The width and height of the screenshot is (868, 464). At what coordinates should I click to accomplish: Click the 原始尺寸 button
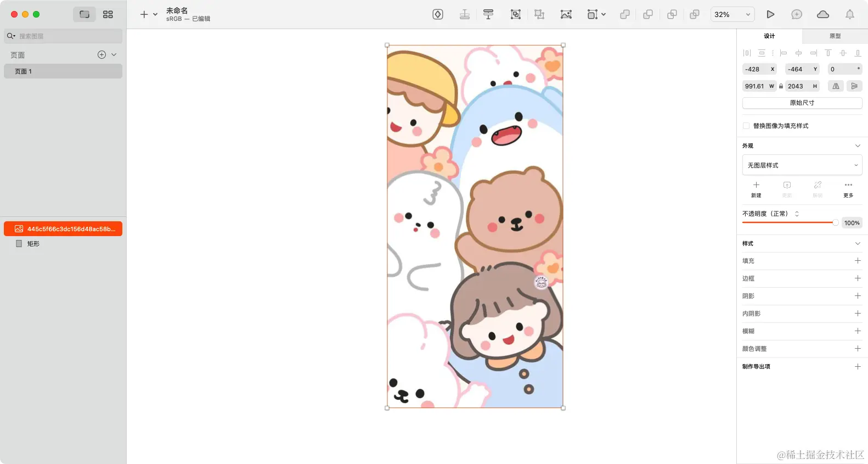802,103
